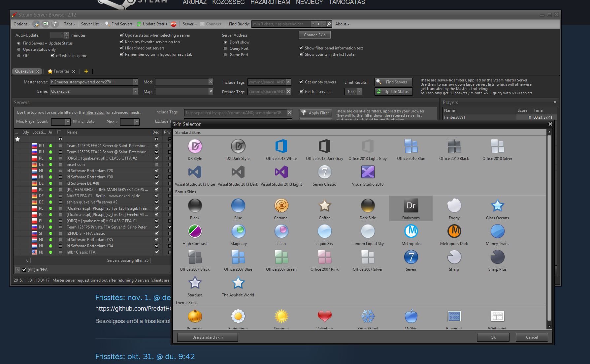This screenshot has width=590, height=364.
Task: Select server row insert coin
Action: 92,165
